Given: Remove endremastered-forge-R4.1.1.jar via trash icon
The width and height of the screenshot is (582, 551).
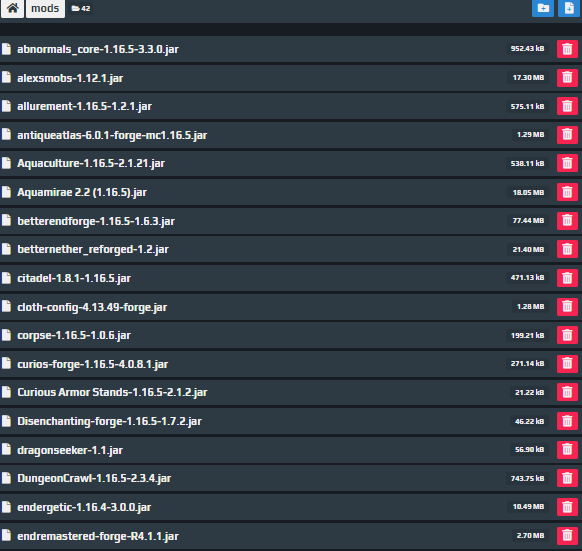Looking at the screenshot, I should coord(567,535).
